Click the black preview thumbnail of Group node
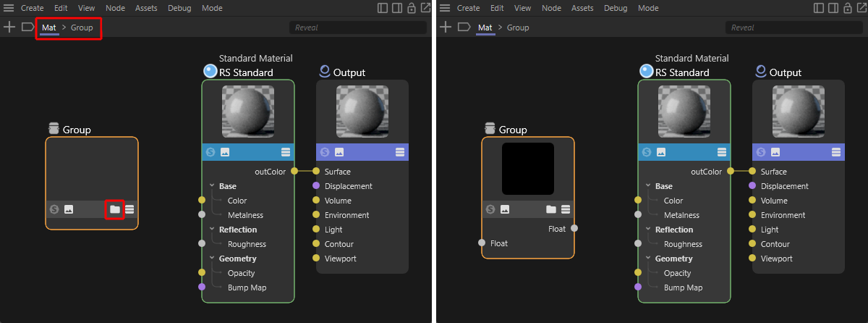Screen dimensions: 868x323 tap(527, 169)
